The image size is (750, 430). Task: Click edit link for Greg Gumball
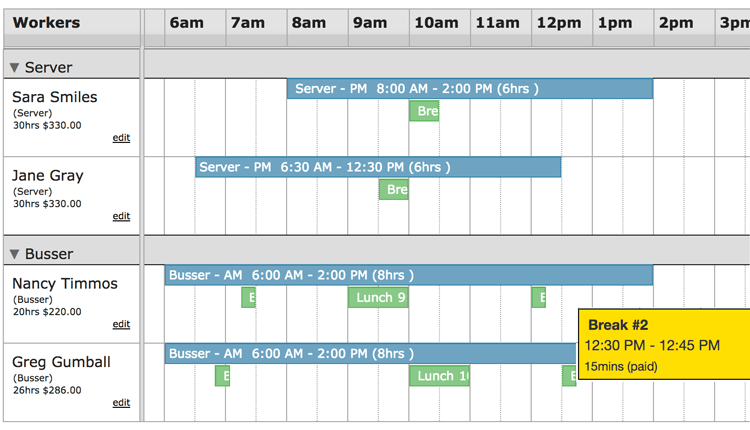(121, 403)
